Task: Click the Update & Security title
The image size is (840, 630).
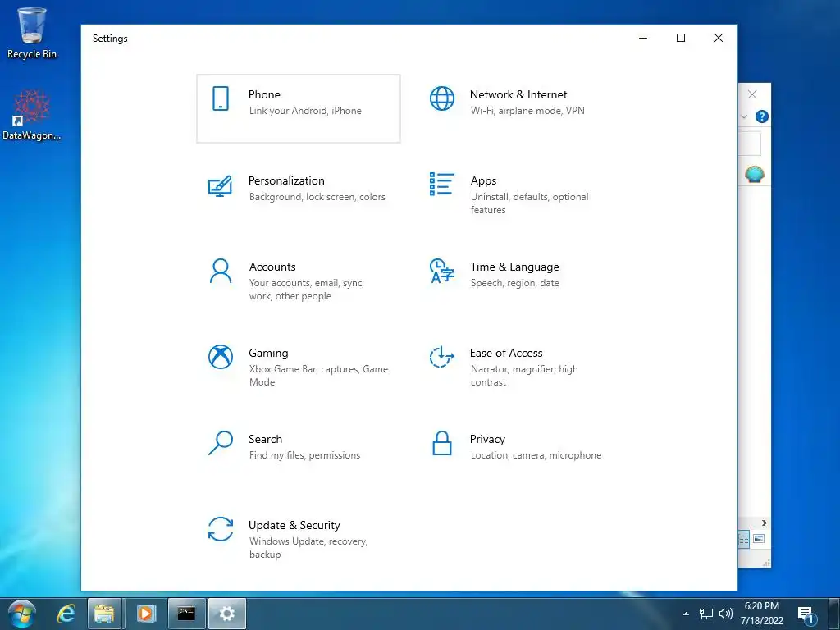Action: 294,526
